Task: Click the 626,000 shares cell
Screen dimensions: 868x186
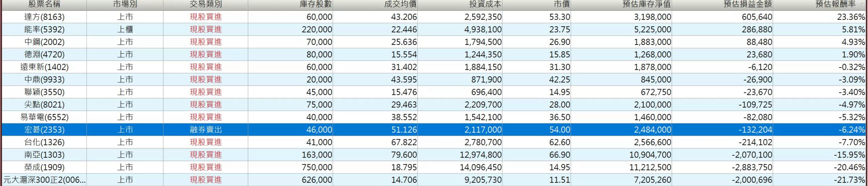Action: click(317, 180)
